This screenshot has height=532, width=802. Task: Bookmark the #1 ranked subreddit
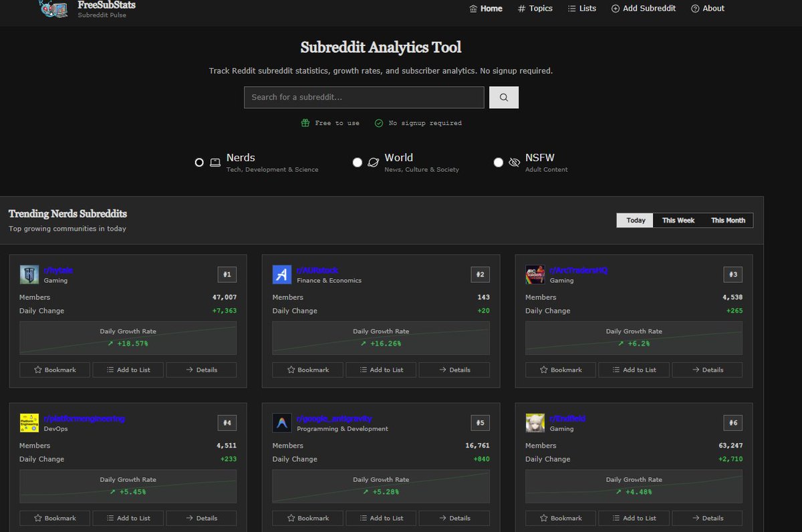pos(55,370)
